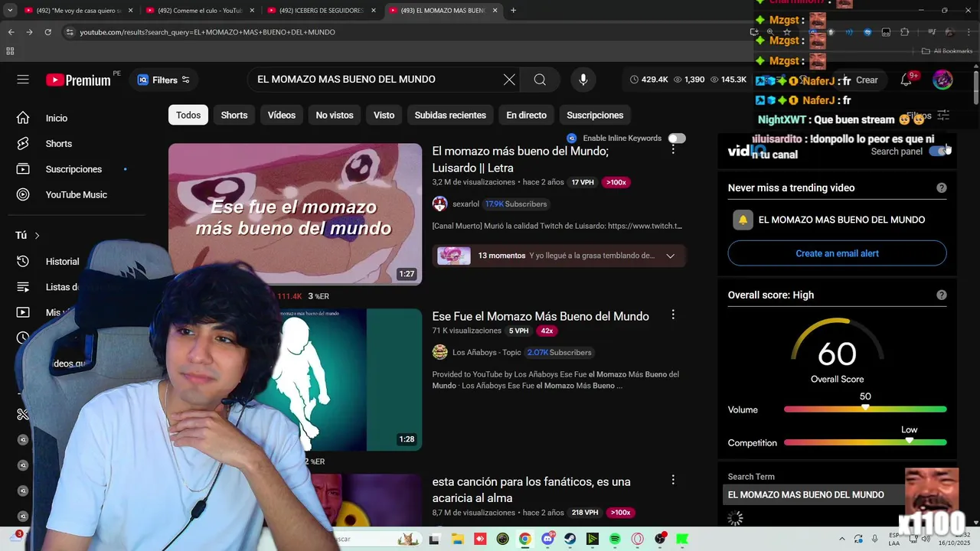The image size is (980, 551).
Task: Open Discord from the taskbar
Action: [x=547, y=539]
